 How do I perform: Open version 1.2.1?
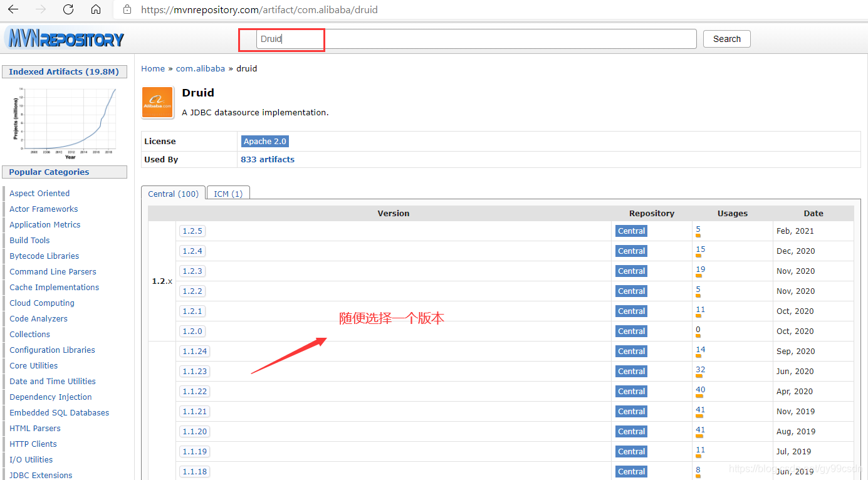192,311
